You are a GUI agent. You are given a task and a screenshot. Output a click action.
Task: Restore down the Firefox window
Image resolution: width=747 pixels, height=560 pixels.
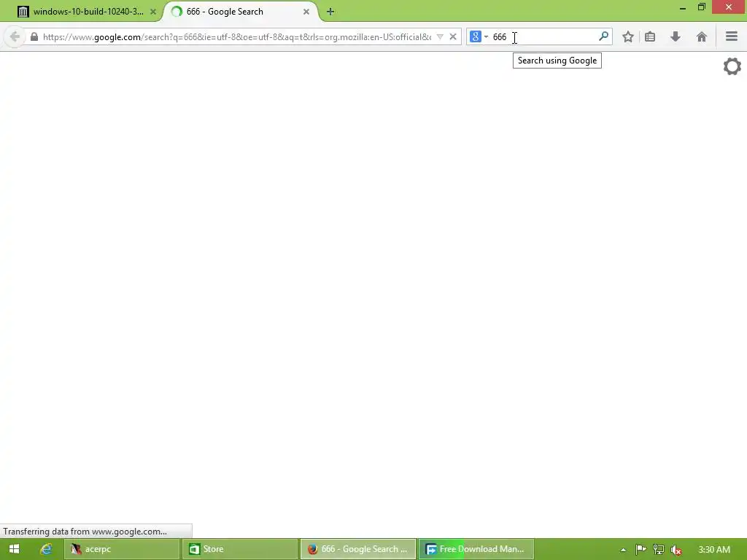(702, 7)
